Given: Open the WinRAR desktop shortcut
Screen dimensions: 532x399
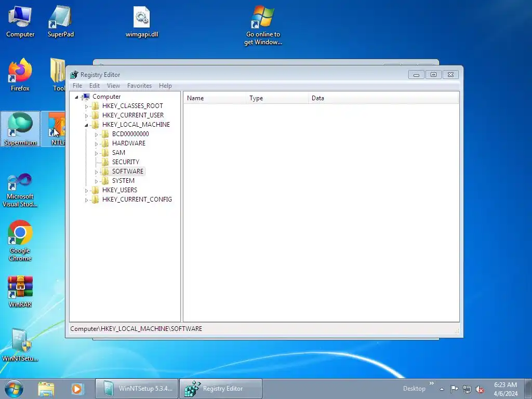Looking at the screenshot, I should tap(20, 292).
